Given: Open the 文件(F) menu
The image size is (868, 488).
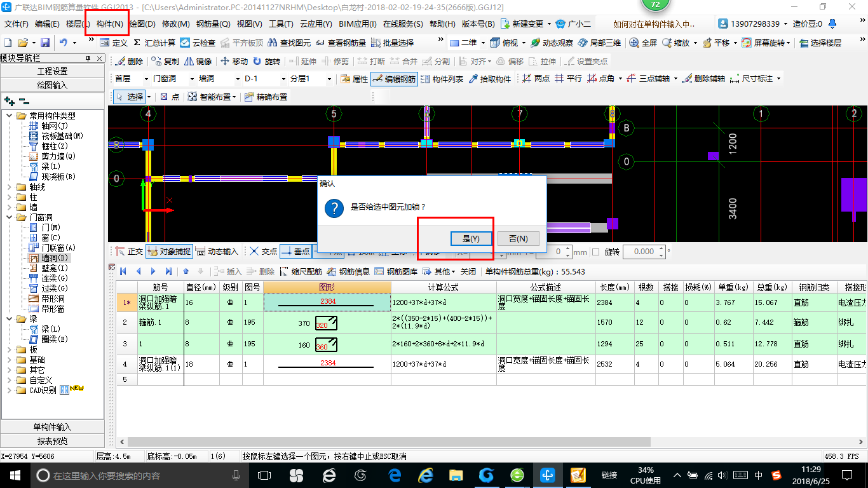Looking at the screenshot, I should [x=17, y=24].
